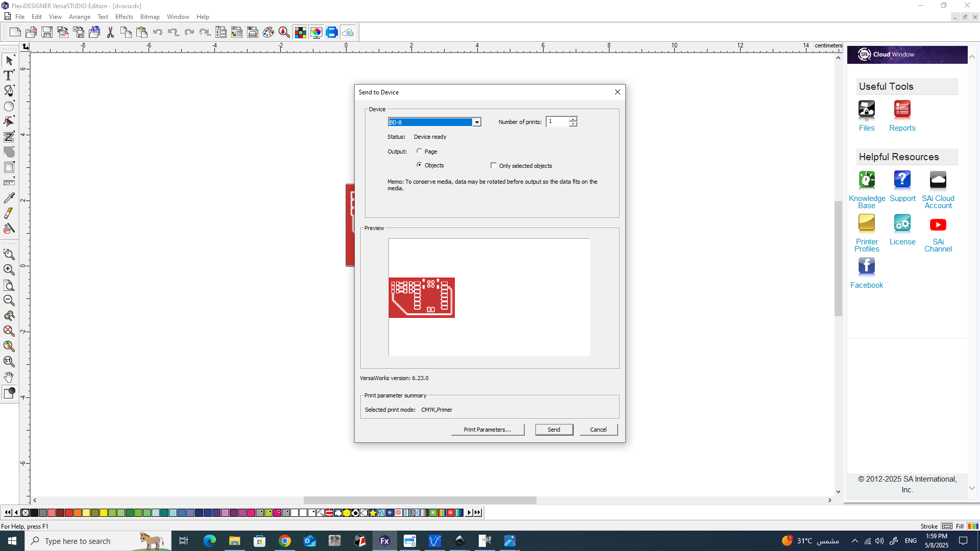The width and height of the screenshot is (980, 551).
Task: Pick the yellow star pattern swatch
Action: pos(373,513)
